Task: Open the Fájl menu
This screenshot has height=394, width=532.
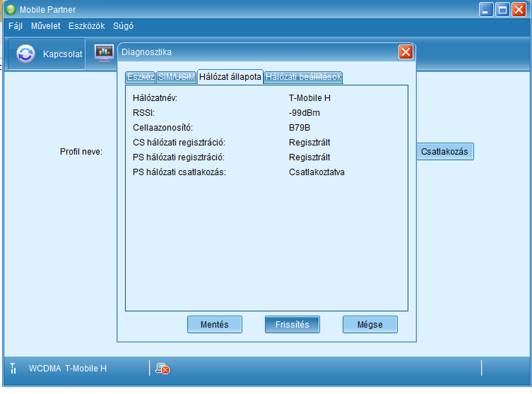Action: click(15, 26)
